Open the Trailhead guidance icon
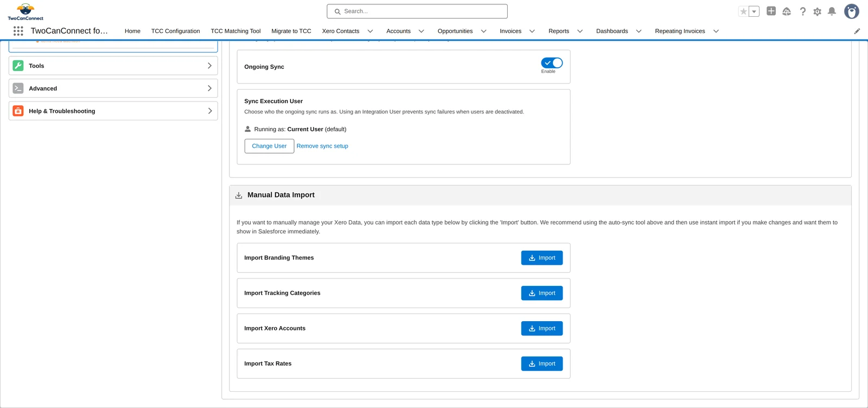Image resolution: width=868 pixels, height=408 pixels. [787, 11]
